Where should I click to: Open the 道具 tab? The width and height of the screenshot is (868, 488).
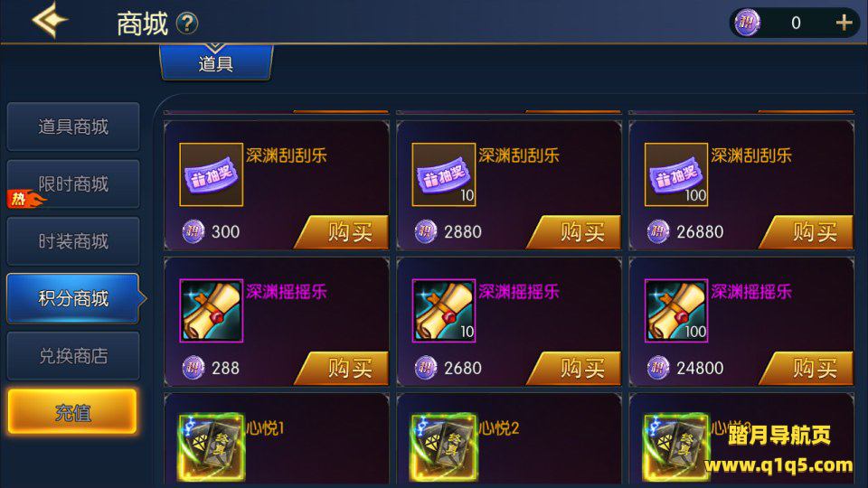click(x=216, y=63)
